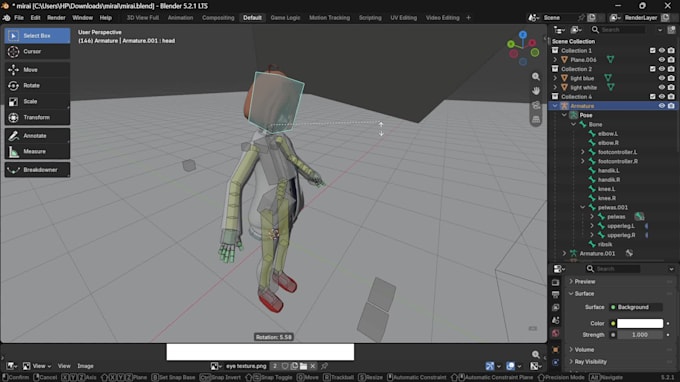Select the Scale tool
Viewport: 680px width, 382px height.
pyautogui.click(x=37, y=101)
